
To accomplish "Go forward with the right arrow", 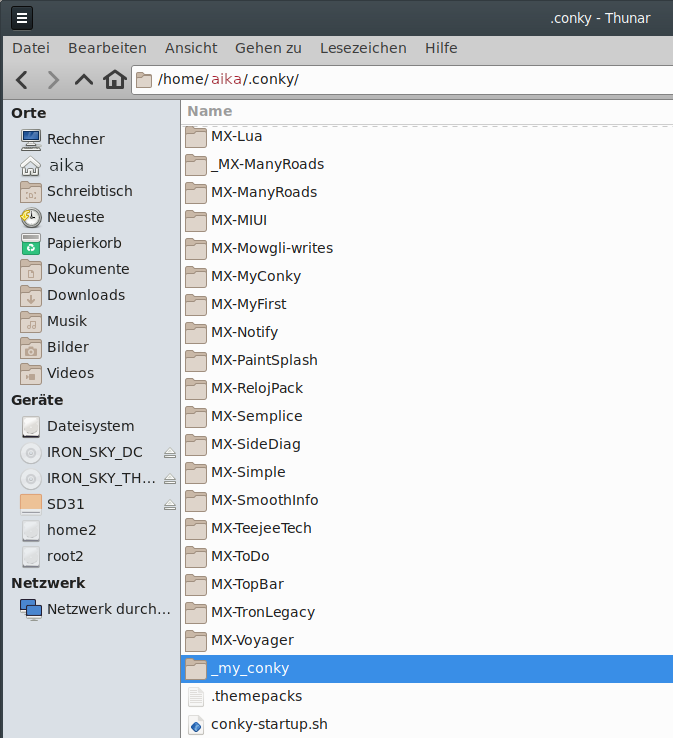I will tap(53, 80).
